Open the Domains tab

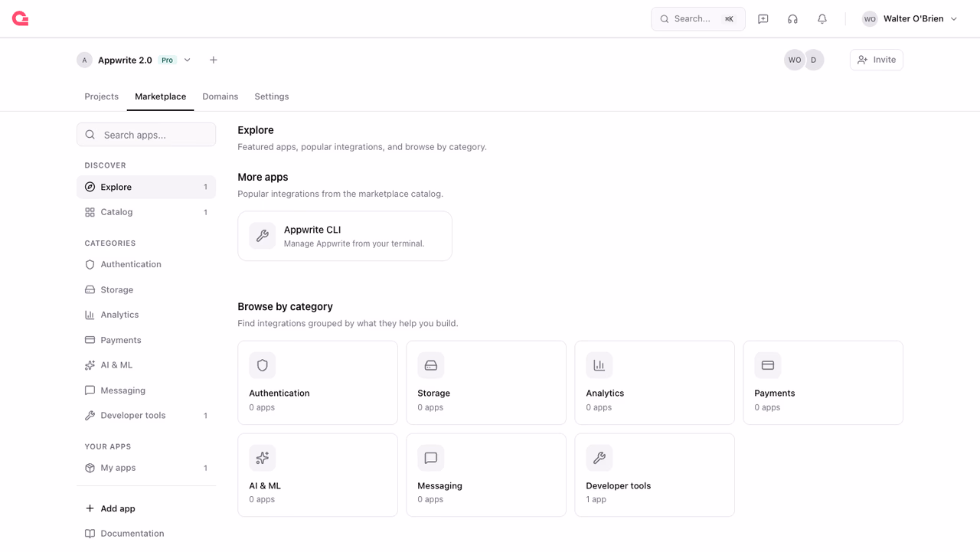pos(220,96)
